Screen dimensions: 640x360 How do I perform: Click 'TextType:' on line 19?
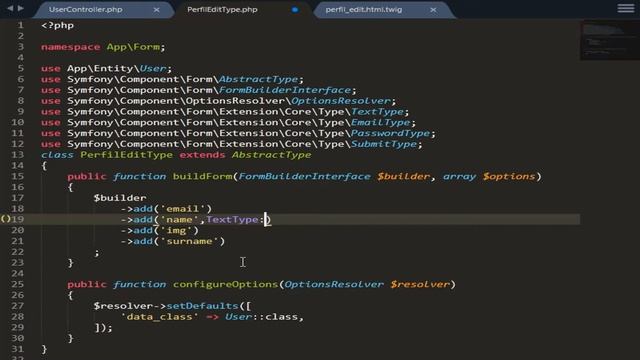click(x=235, y=220)
